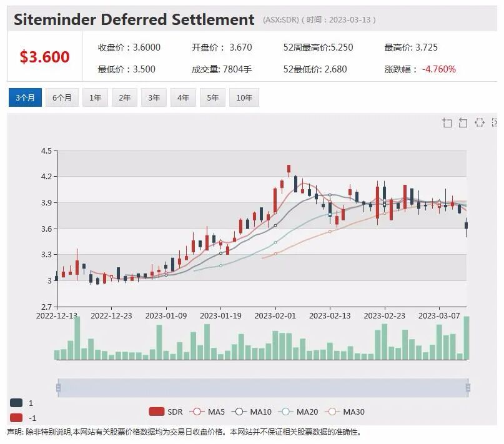
Task: Click the zoom reset back icon
Action: pos(463,122)
